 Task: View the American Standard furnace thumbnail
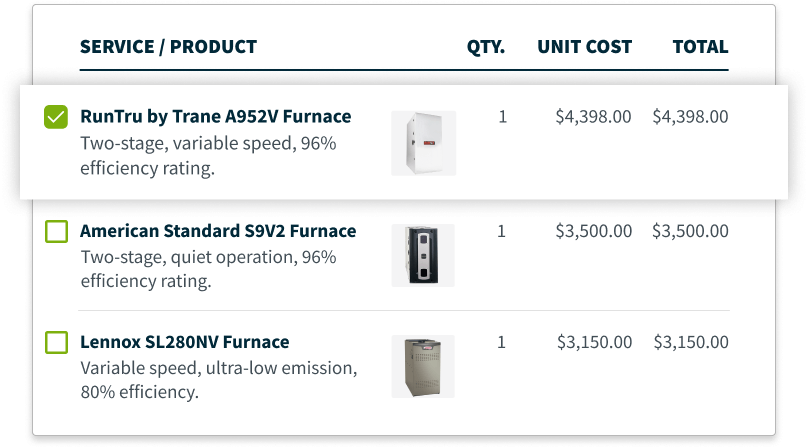423,256
